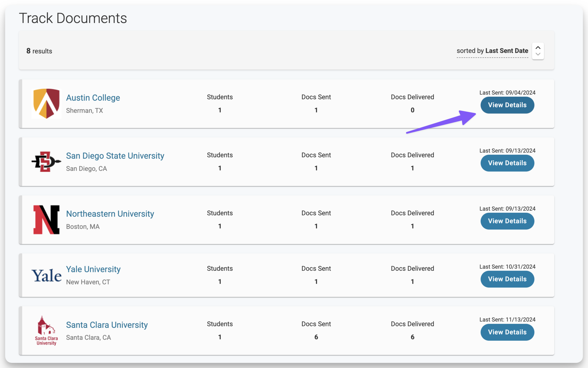Click the Track Documents heading
This screenshot has width=588, height=368.
(x=73, y=18)
